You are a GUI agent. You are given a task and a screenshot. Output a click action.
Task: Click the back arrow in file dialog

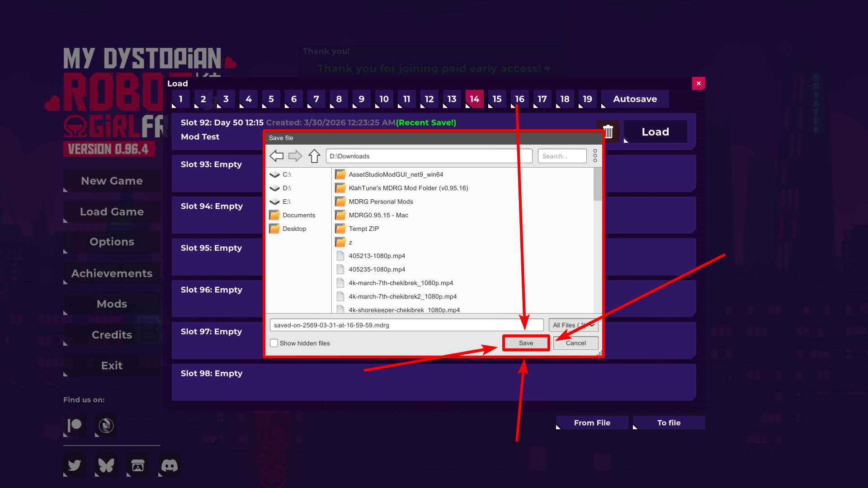[x=276, y=156]
